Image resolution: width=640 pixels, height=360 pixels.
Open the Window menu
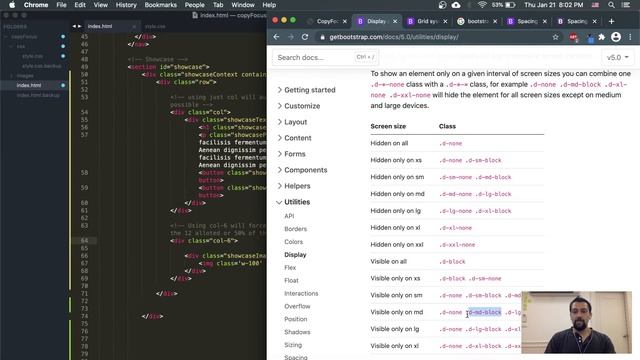click(x=243, y=5)
